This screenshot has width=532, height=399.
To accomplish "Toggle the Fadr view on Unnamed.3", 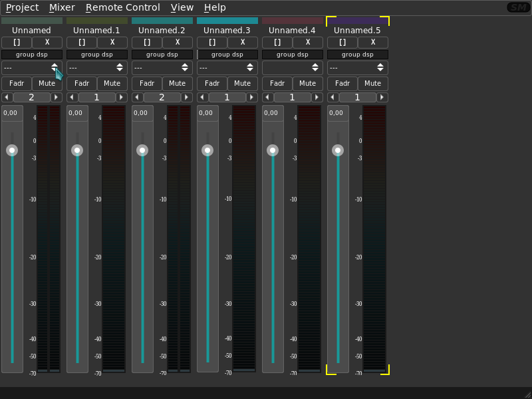I will coord(212,83).
